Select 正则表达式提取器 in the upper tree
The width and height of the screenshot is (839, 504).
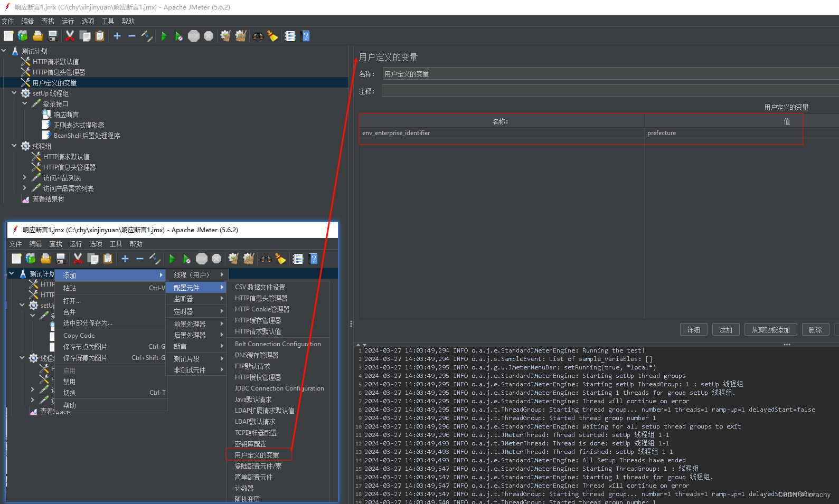79,125
